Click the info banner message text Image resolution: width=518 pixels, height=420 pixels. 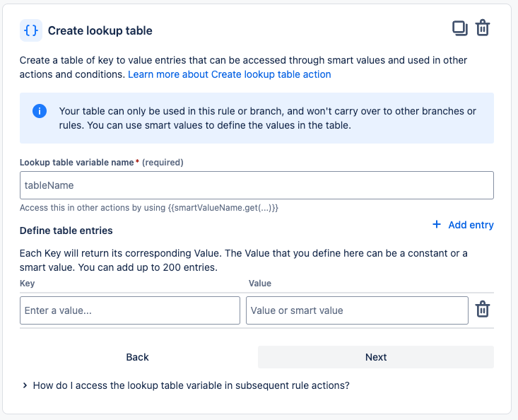(267, 119)
